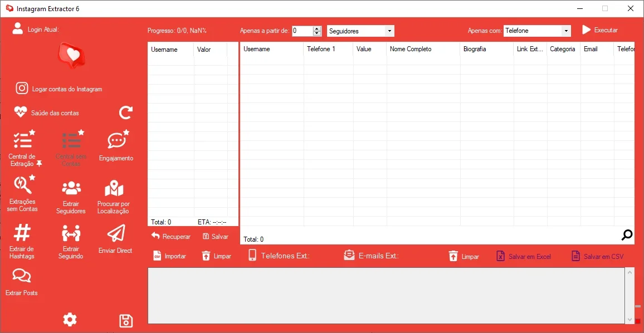This screenshot has height=333, width=644.
Task: Open Procurar por Localização
Action: point(113,197)
